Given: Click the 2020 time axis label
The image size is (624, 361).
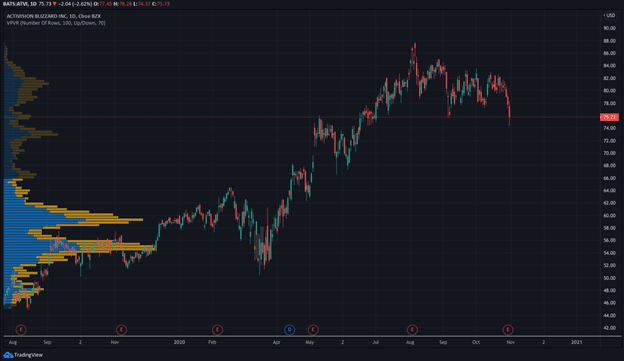Looking at the screenshot, I should click(179, 342).
